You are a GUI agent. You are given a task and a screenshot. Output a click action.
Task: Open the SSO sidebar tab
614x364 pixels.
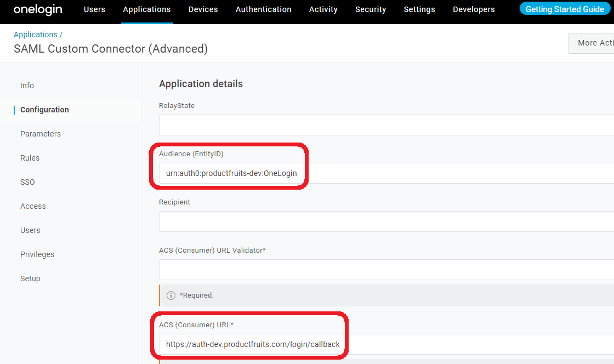27,182
